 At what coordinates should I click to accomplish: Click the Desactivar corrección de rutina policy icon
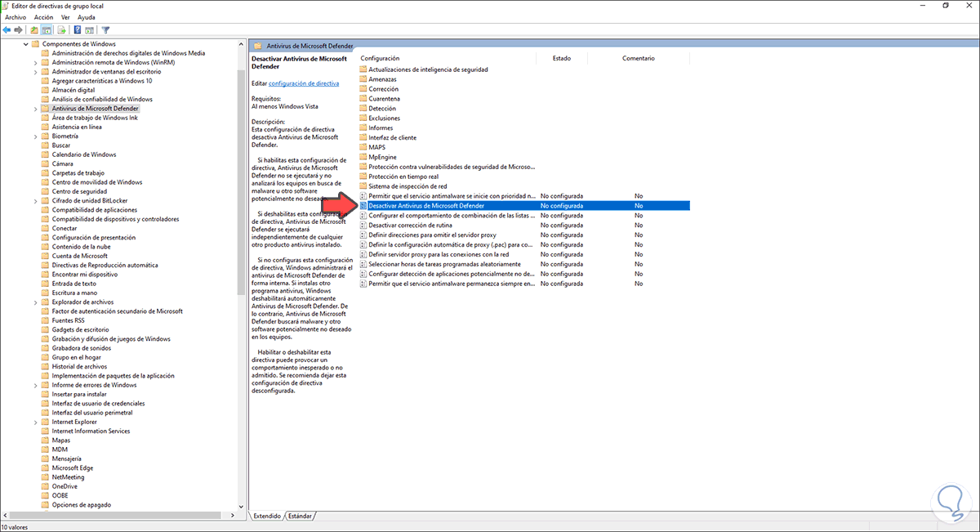(363, 226)
